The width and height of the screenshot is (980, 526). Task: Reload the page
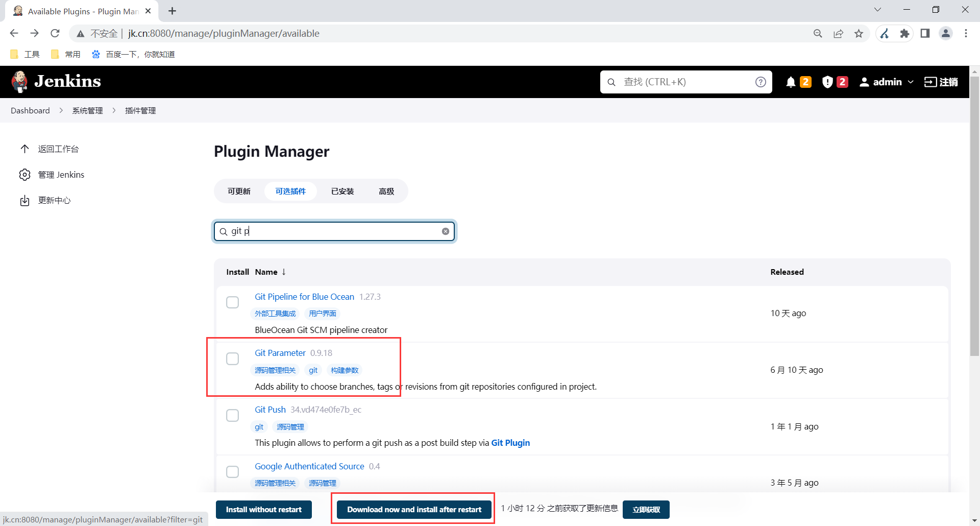pyautogui.click(x=55, y=33)
